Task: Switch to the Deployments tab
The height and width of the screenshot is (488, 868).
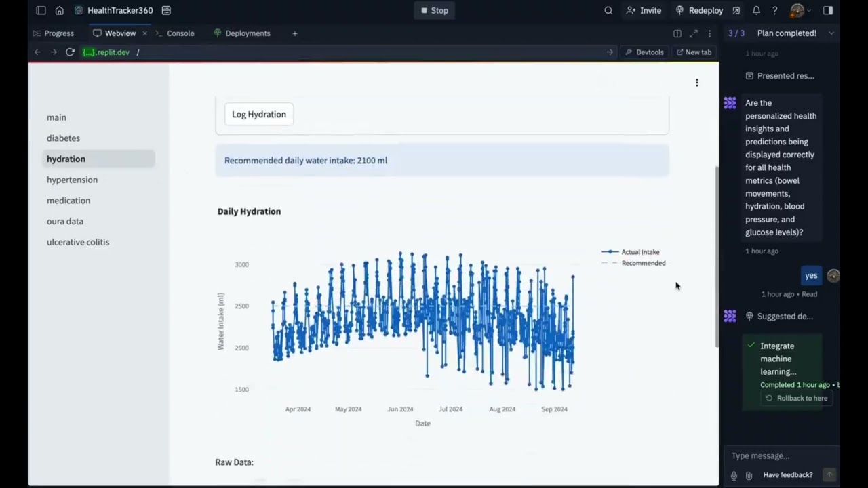Action: [x=242, y=33]
